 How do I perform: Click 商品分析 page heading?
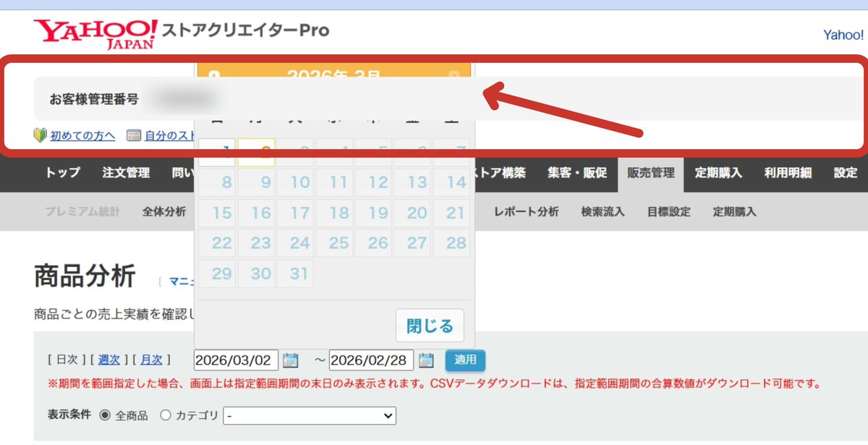coord(85,276)
